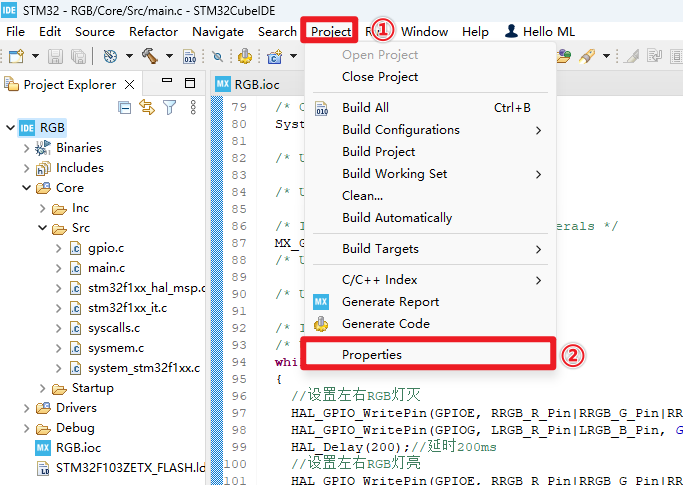Screen dimensions: 683x485
Task: Click the greyed pencil annotation toolbar icon
Action: [x=631, y=56]
